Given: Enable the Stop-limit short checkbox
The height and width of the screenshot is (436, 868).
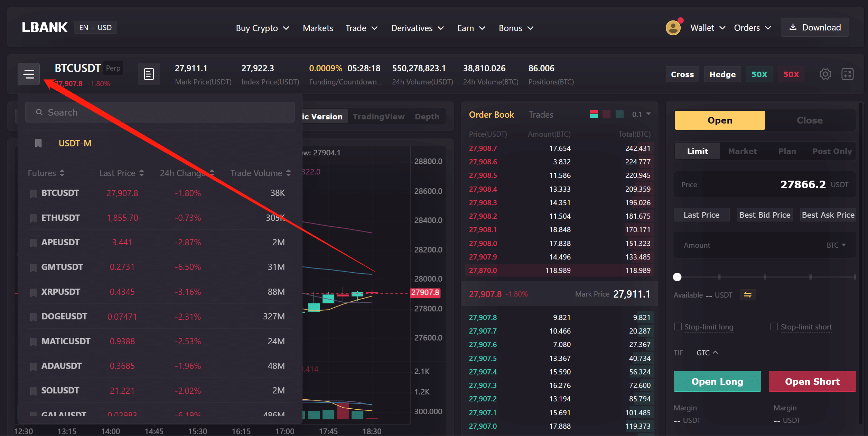Looking at the screenshot, I should [774, 327].
